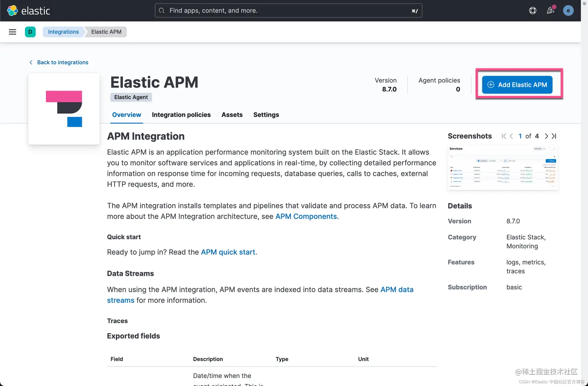Go to last screenshot page
The image size is (588, 386).
point(554,136)
